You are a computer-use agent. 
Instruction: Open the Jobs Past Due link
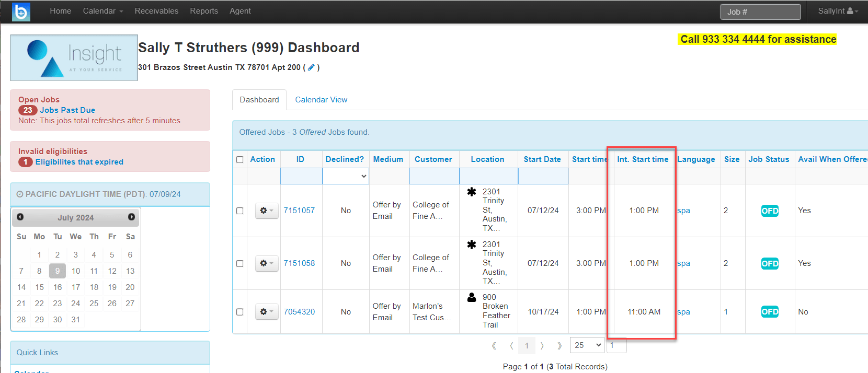pos(67,110)
